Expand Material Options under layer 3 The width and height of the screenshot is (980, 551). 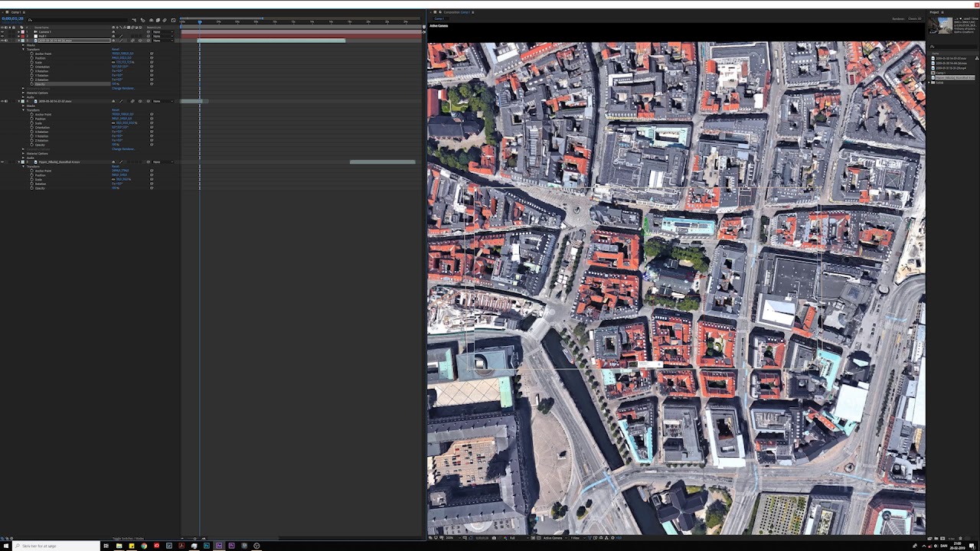pos(23,93)
